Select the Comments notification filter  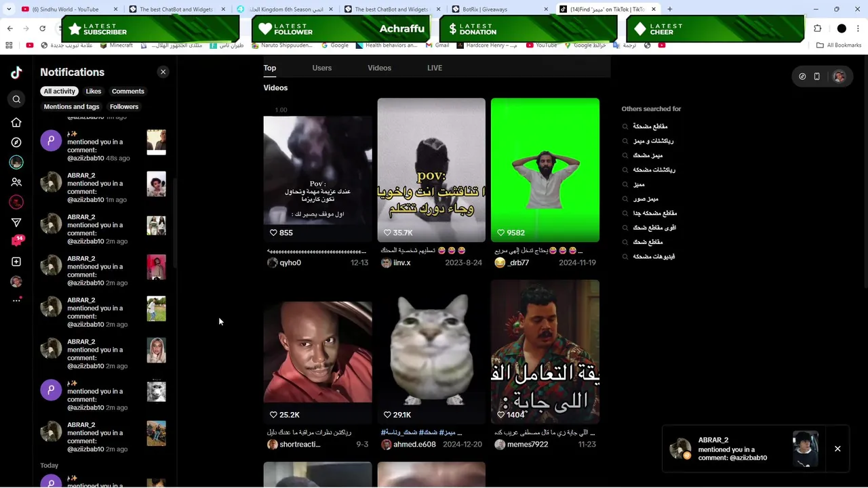pyautogui.click(x=128, y=91)
